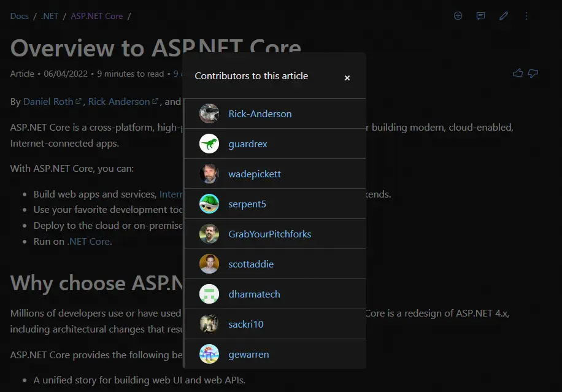The width and height of the screenshot is (562, 392).
Task: Go to Docs in the breadcrumb
Action: [20, 16]
